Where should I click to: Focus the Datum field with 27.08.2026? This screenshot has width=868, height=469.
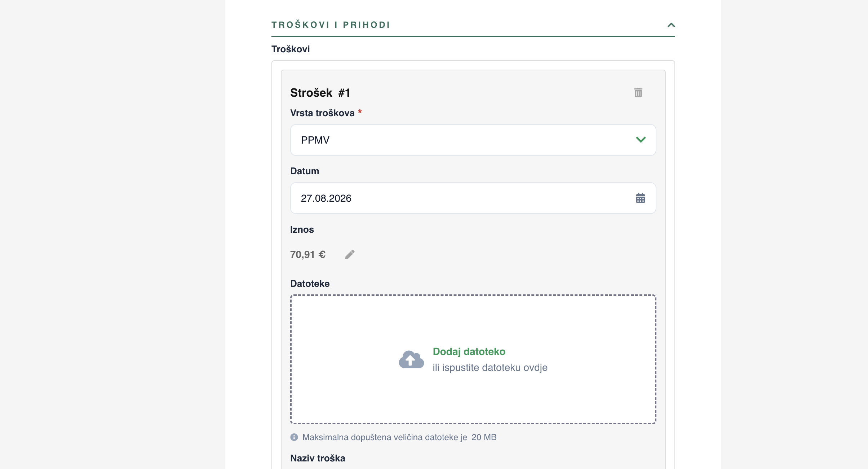tap(473, 198)
